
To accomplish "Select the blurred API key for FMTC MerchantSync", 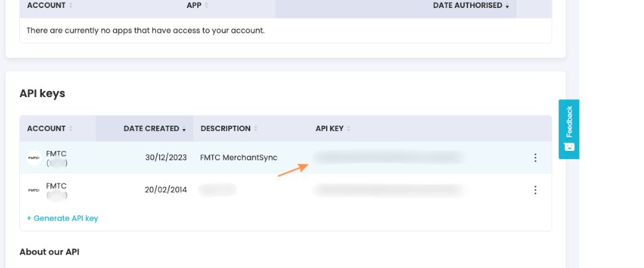I will [388, 158].
